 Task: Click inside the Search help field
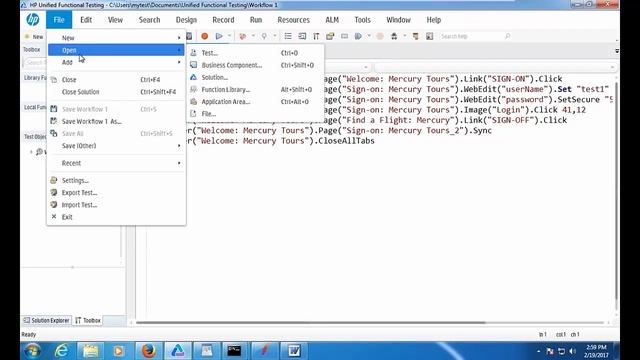[x=471, y=36]
